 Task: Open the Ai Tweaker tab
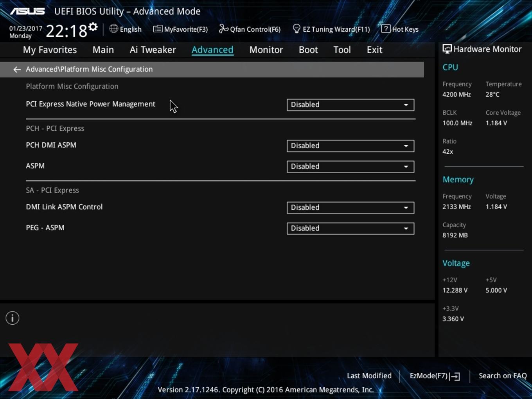(x=153, y=50)
